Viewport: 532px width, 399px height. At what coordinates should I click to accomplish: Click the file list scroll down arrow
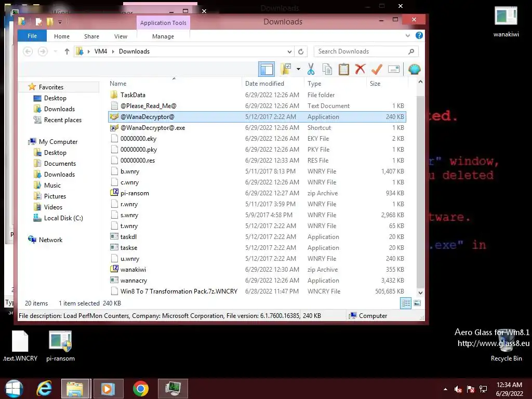[420, 293]
